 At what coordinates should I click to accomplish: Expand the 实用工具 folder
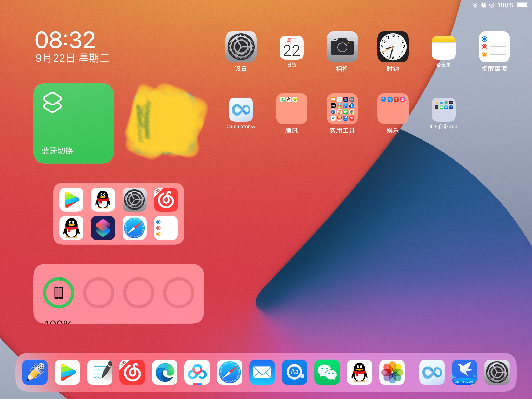tap(342, 109)
